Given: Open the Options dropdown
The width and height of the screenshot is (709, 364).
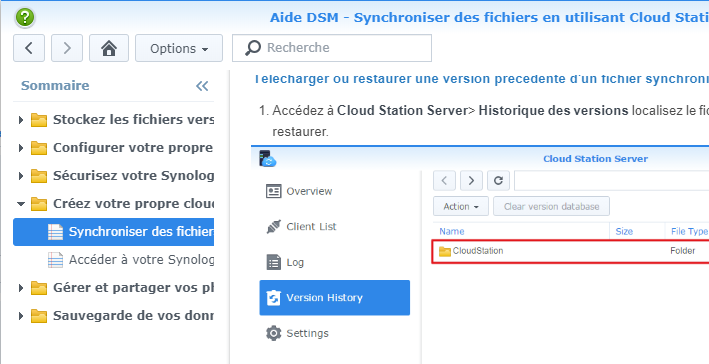Looking at the screenshot, I should (179, 48).
